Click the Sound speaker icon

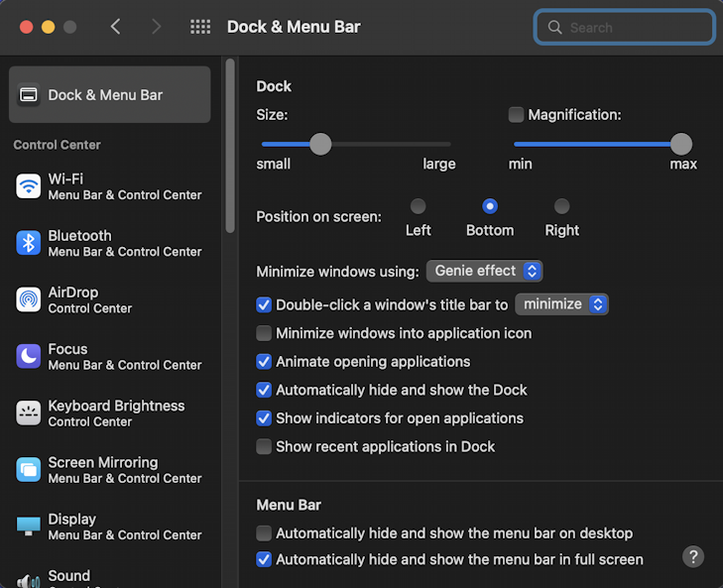click(x=28, y=581)
